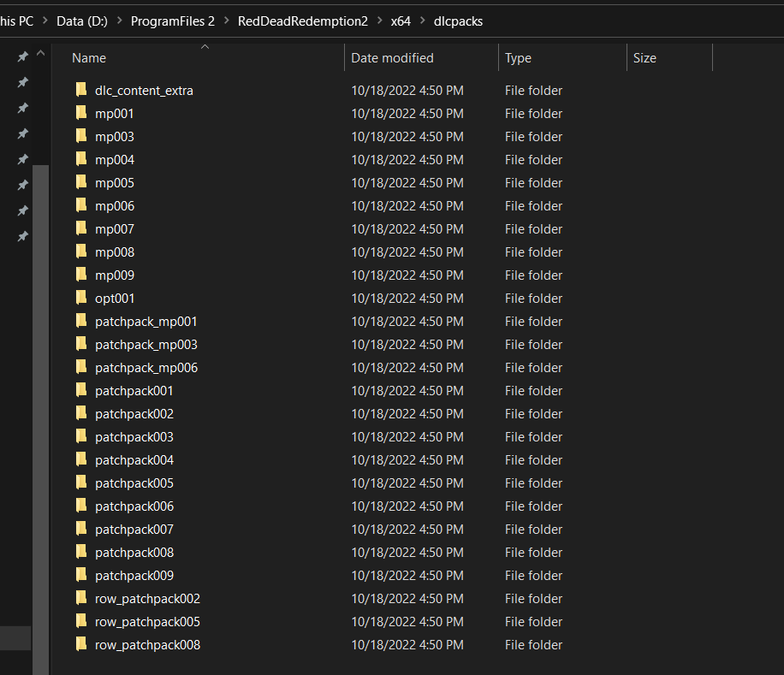Viewport: 784px width, 675px height.
Task: Click the row_patchpack002 folder icon
Action: (81, 597)
